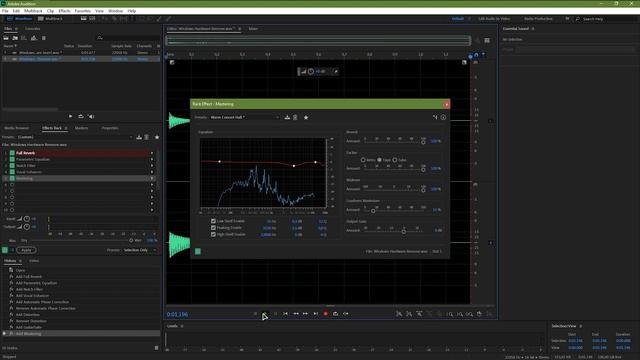Open the Media Browser tab
Viewport: 640px width, 360px height.
[x=16, y=128]
